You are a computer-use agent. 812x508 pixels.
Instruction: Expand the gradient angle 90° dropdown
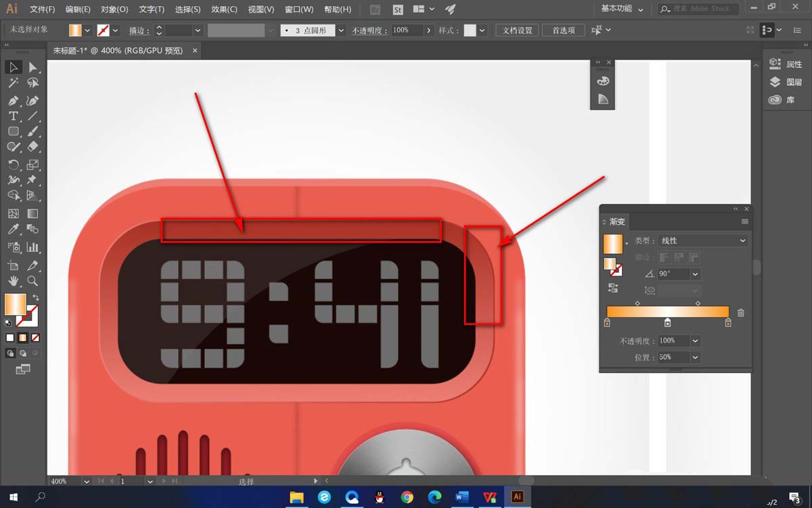pyautogui.click(x=695, y=274)
